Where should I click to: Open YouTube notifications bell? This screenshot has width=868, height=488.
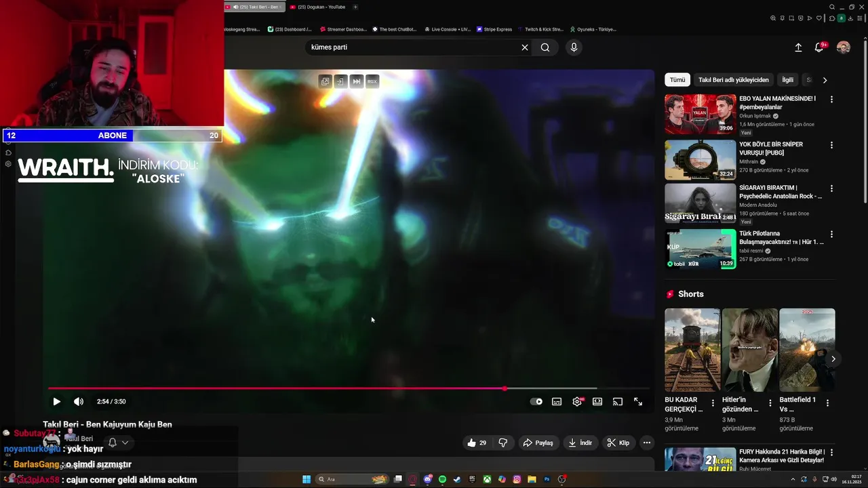(x=819, y=47)
